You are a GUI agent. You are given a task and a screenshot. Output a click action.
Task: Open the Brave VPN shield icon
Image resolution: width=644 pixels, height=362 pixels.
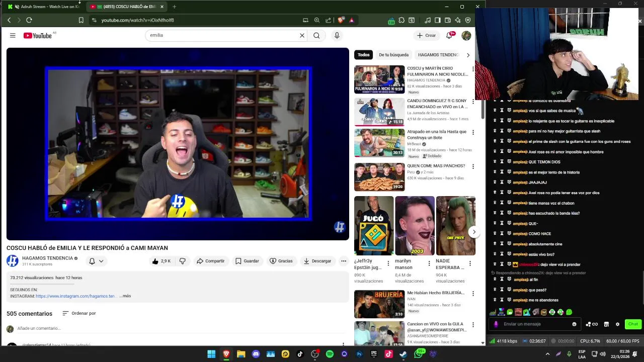(x=468, y=20)
